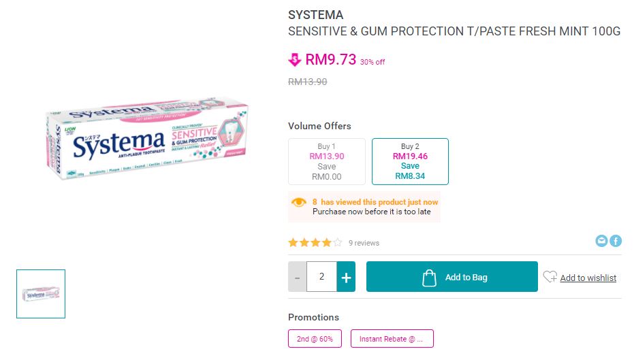Image resolution: width=634 pixels, height=364 pixels.
Task: Click the 30% off discount label
Action: tap(373, 62)
